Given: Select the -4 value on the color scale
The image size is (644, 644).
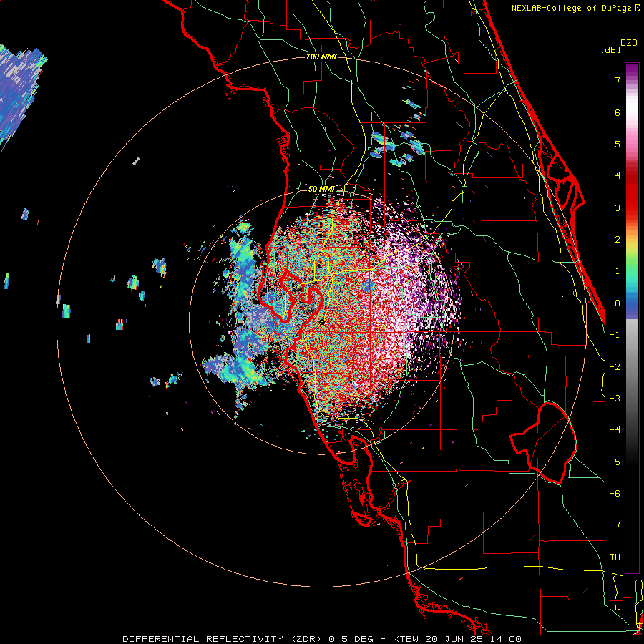Looking at the screenshot, I should (x=615, y=430).
